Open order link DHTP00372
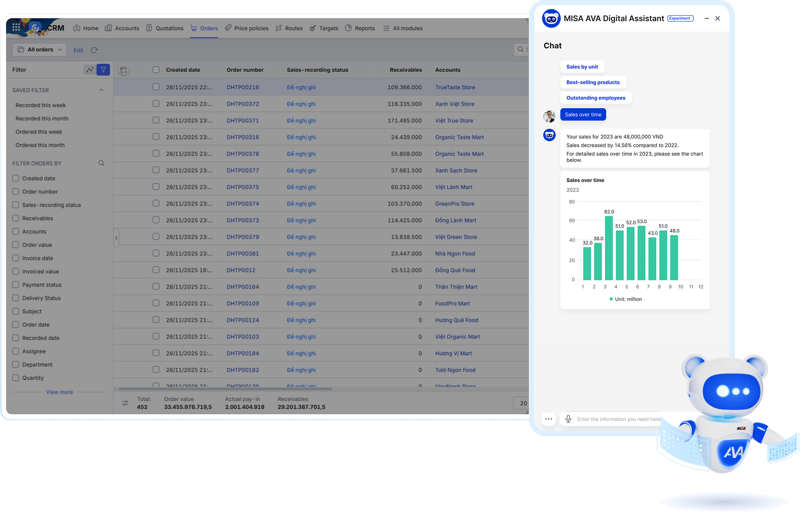 (243, 104)
